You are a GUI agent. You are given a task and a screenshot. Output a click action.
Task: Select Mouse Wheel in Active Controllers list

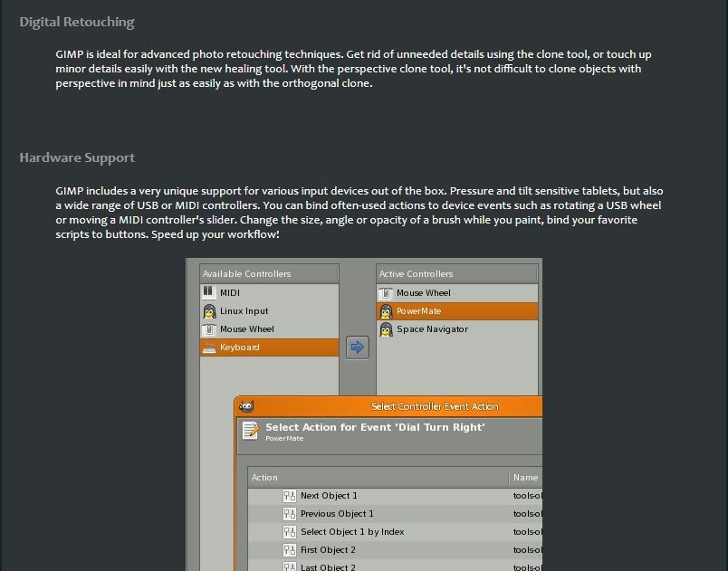(x=457, y=293)
